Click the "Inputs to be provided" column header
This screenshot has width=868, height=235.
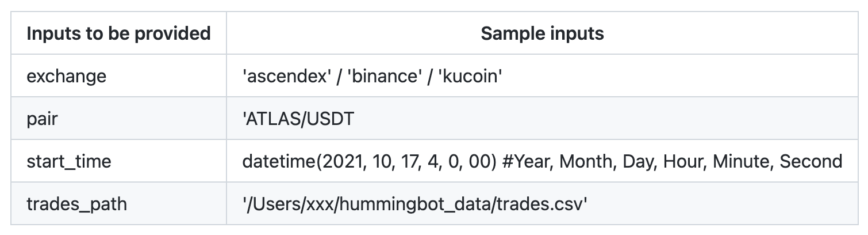click(118, 33)
